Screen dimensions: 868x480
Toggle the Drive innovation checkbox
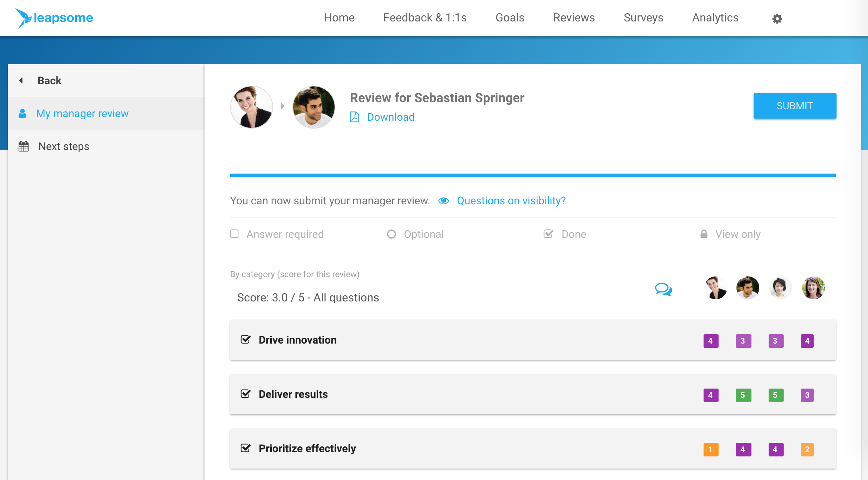click(246, 339)
